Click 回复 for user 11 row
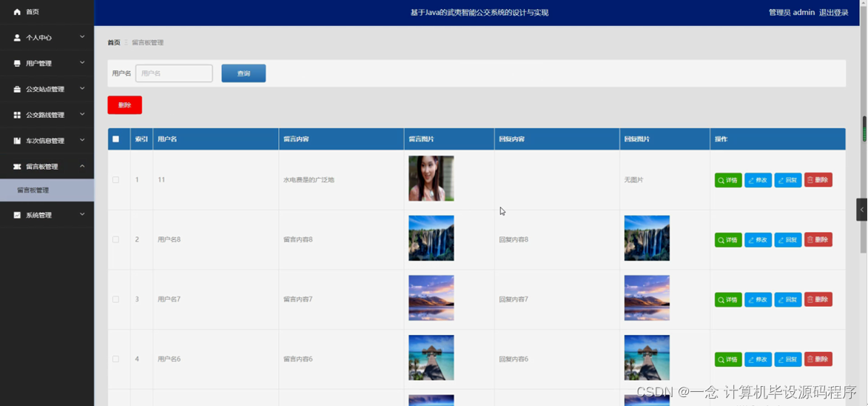This screenshot has width=868, height=406. point(788,180)
